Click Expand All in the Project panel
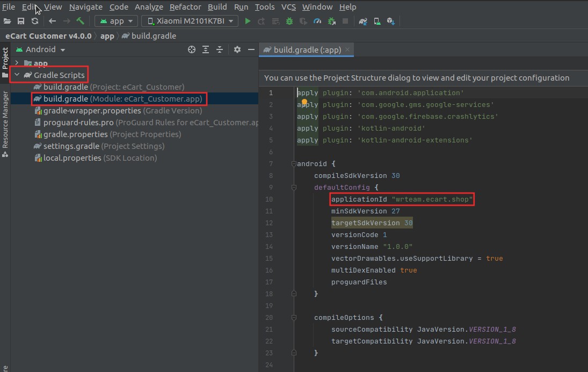The width and height of the screenshot is (588, 372). pos(206,49)
